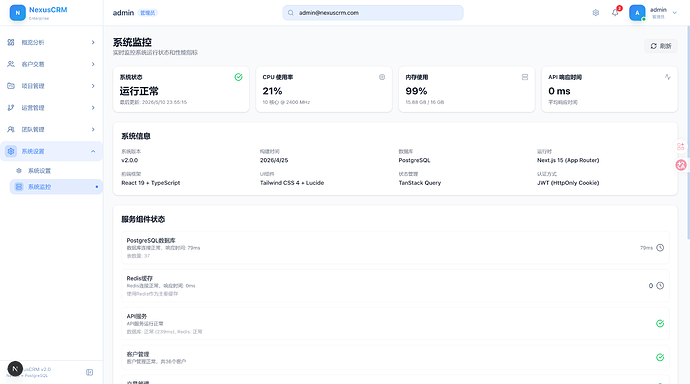This screenshot has width=690, height=384.
Task: Click the 2026/4/25 build date
Action: click(x=274, y=160)
